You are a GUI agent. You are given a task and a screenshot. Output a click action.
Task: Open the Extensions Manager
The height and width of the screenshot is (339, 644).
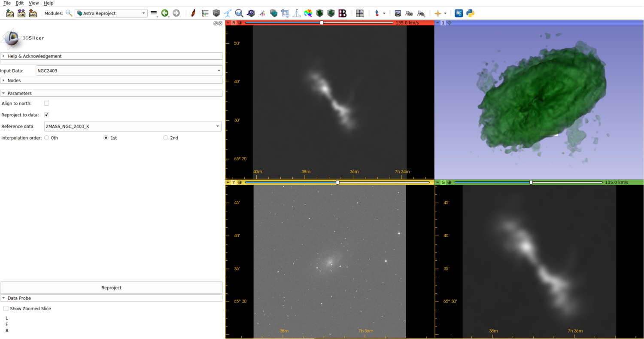[x=459, y=13]
